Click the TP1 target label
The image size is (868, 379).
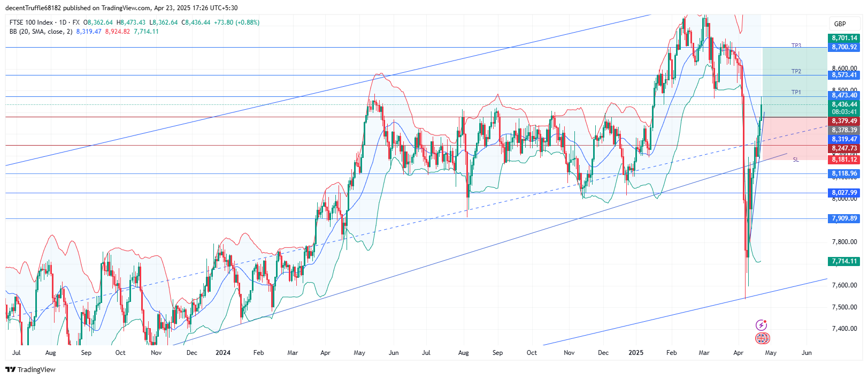click(x=796, y=92)
